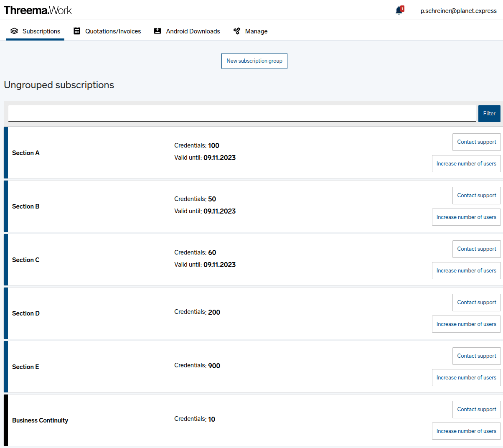Open the Quotations/Invoices tab
503x448 pixels.
[x=107, y=31]
